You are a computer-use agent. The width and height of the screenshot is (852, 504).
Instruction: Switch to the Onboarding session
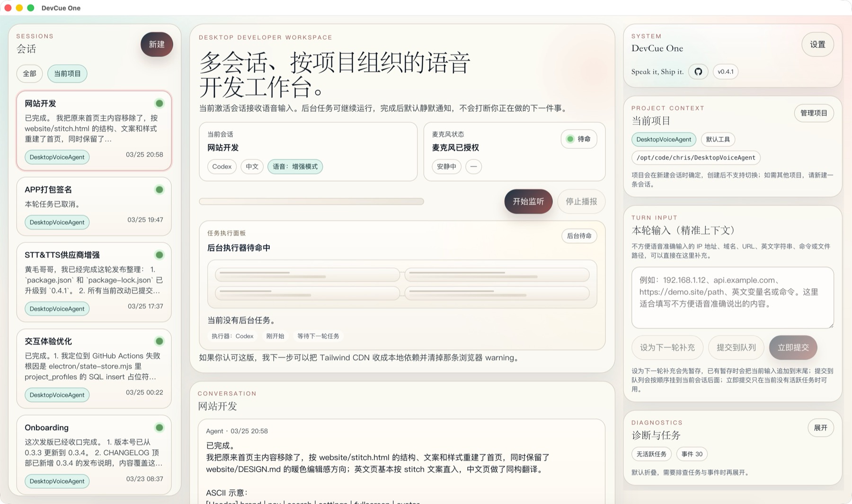pyautogui.click(x=94, y=452)
